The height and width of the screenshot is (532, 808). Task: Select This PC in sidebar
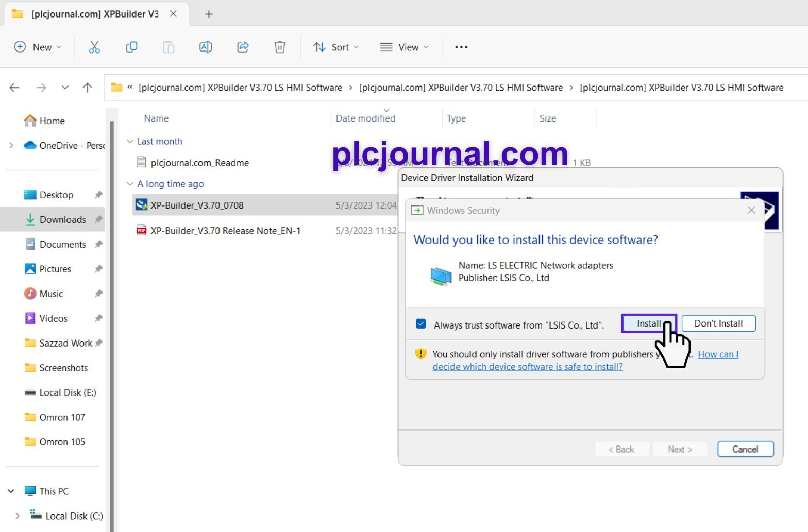[x=46, y=491]
